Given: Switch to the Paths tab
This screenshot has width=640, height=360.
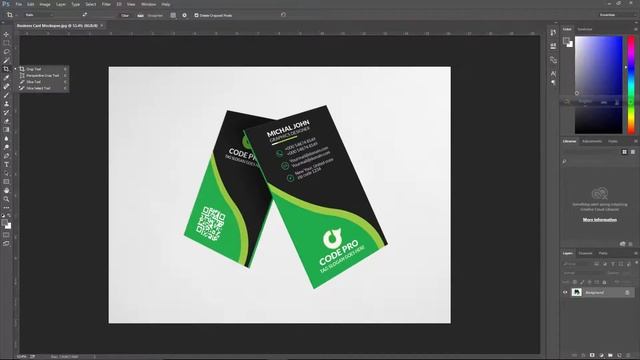Looking at the screenshot, I should click(x=603, y=253).
